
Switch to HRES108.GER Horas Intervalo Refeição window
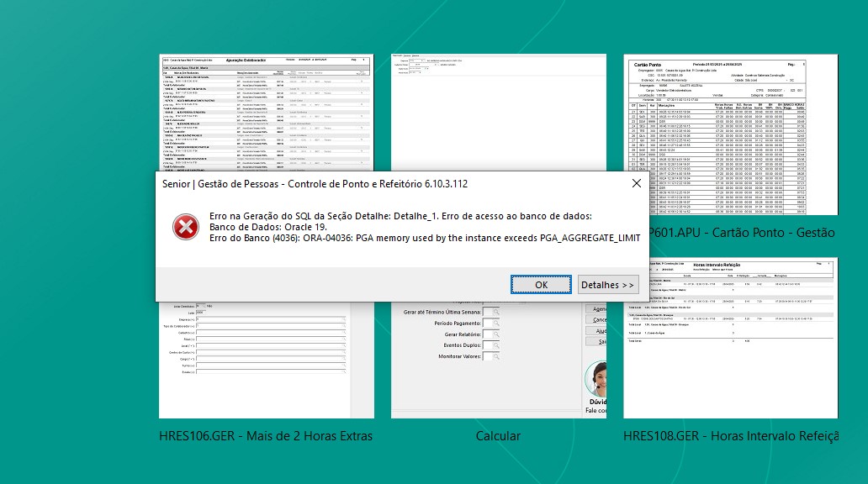[x=731, y=338]
